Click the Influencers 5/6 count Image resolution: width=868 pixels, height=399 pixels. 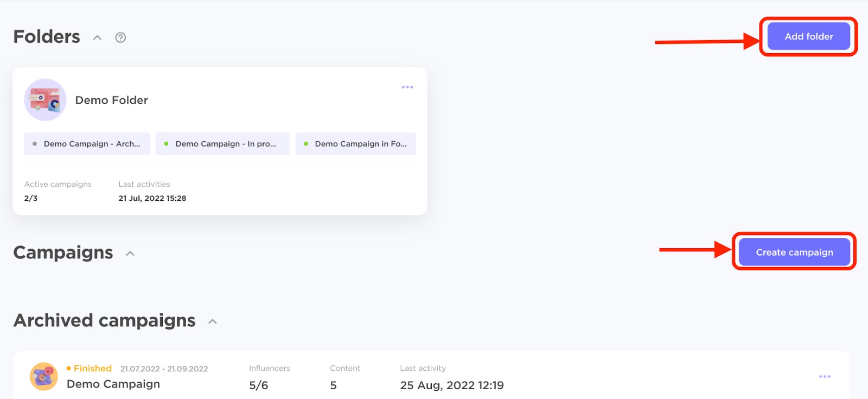coord(258,385)
